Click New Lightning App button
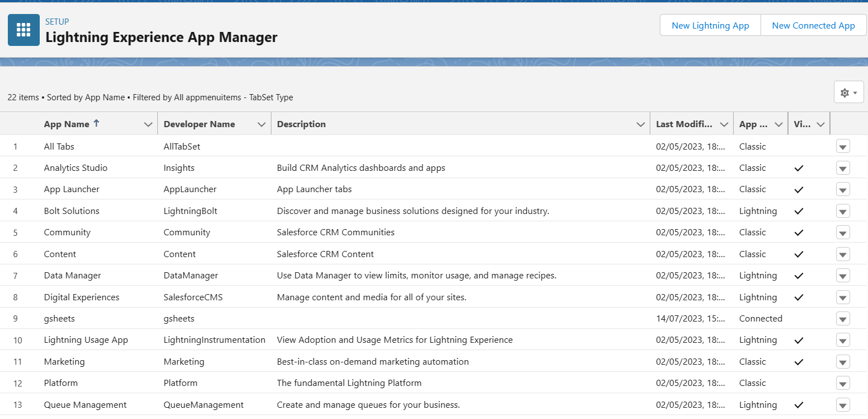The width and height of the screenshot is (868, 419). pyautogui.click(x=710, y=25)
